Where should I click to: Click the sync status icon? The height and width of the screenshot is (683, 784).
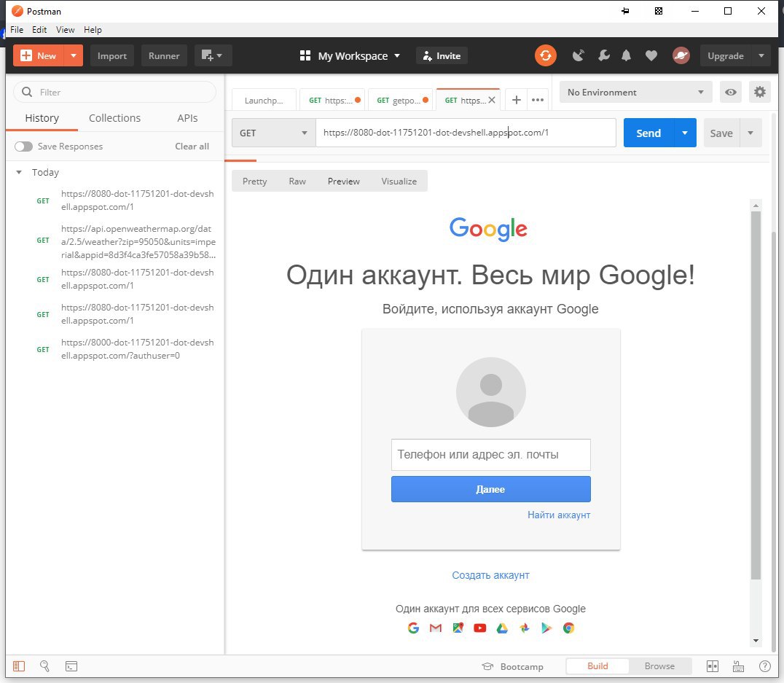pos(546,55)
